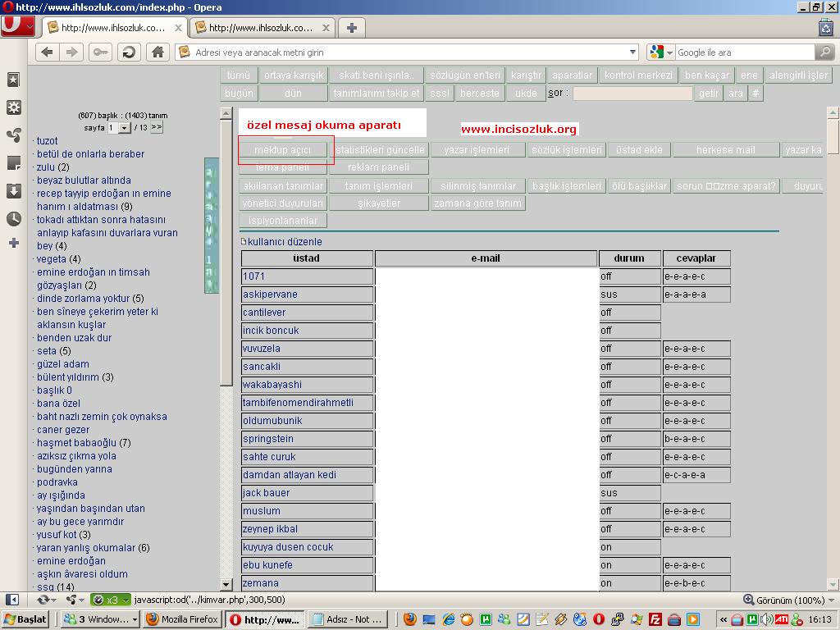Screen dimensions: 840x630
Task: Expand the page number dropdown
Action: pos(125,128)
